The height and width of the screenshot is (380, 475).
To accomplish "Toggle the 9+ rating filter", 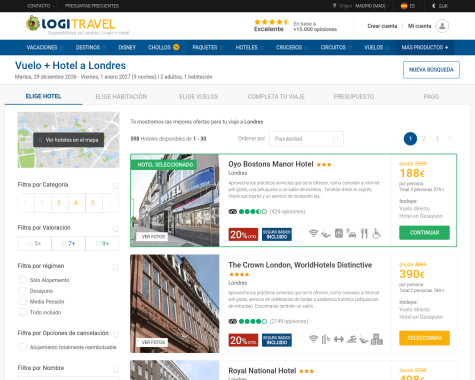I will pos(102,243).
